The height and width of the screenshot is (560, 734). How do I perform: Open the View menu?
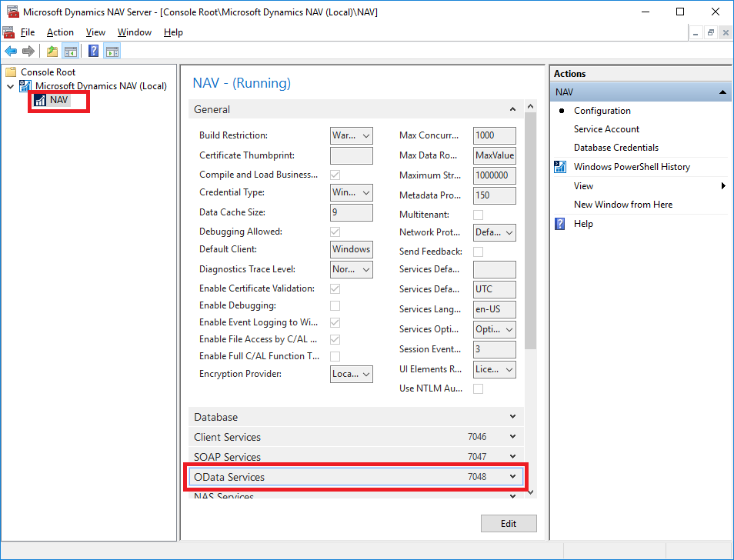[95, 32]
